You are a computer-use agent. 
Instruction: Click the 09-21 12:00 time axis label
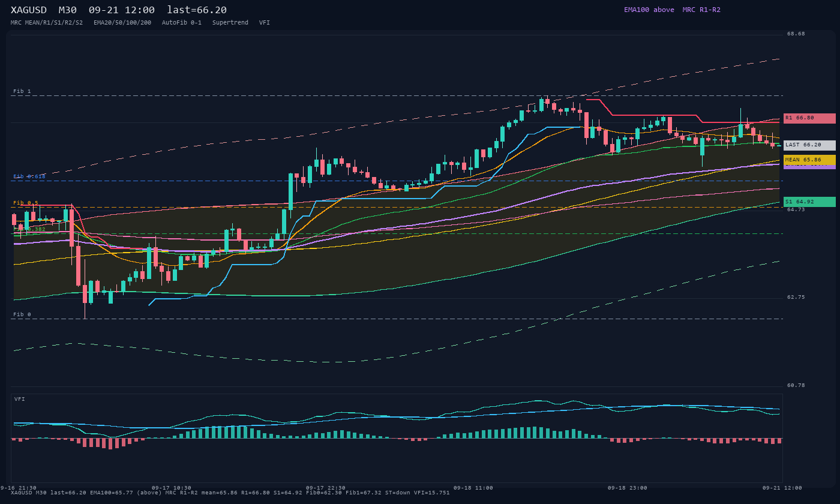coord(782,488)
